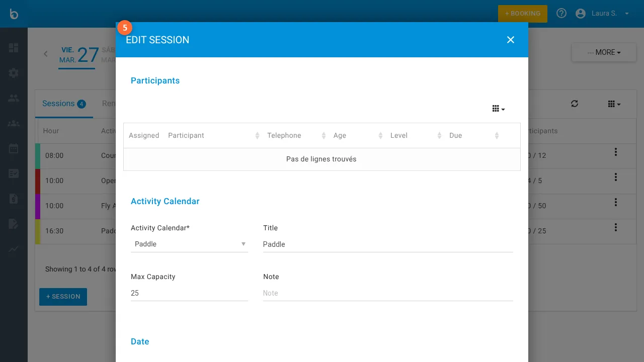Expand the MORE dropdown button
The width and height of the screenshot is (644, 362).
[x=604, y=52]
